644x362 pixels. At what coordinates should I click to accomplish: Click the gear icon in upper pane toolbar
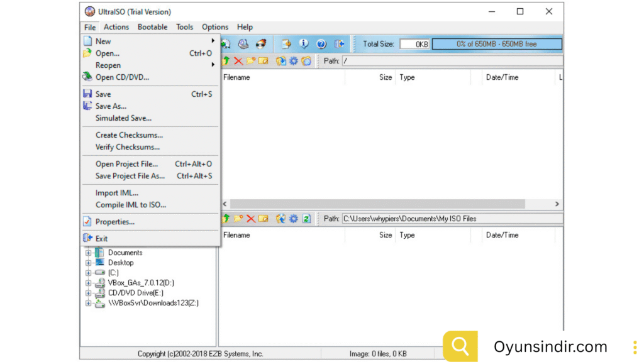[294, 61]
